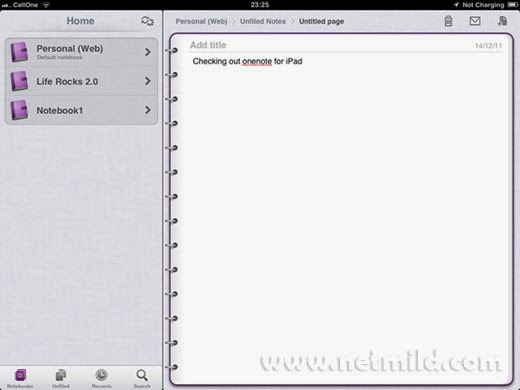
Task: Click the misspelled word 'onenote'
Action: click(x=257, y=62)
